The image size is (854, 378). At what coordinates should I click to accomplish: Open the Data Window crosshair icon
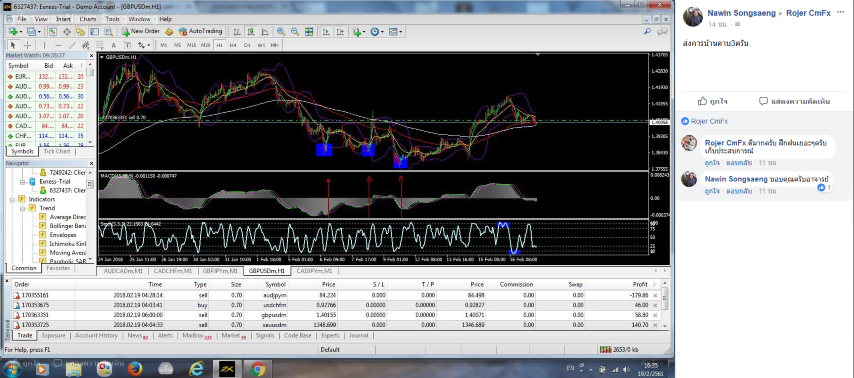pyautogui.click(x=67, y=32)
